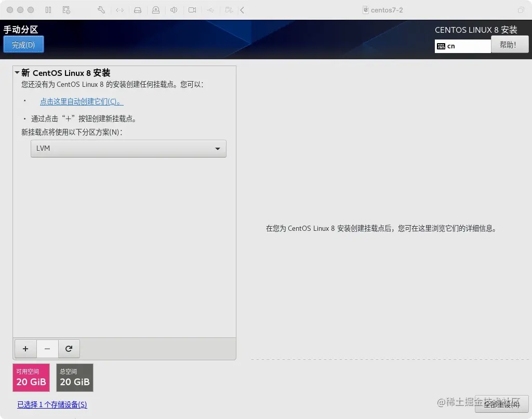Open selected storage devices link
This screenshot has height=419, width=532.
(x=52, y=405)
